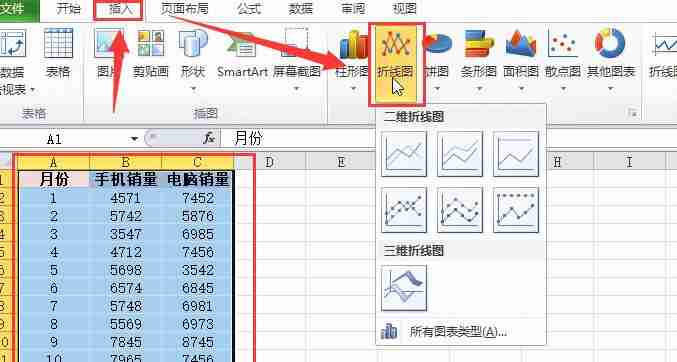Select column D header

tap(269, 162)
